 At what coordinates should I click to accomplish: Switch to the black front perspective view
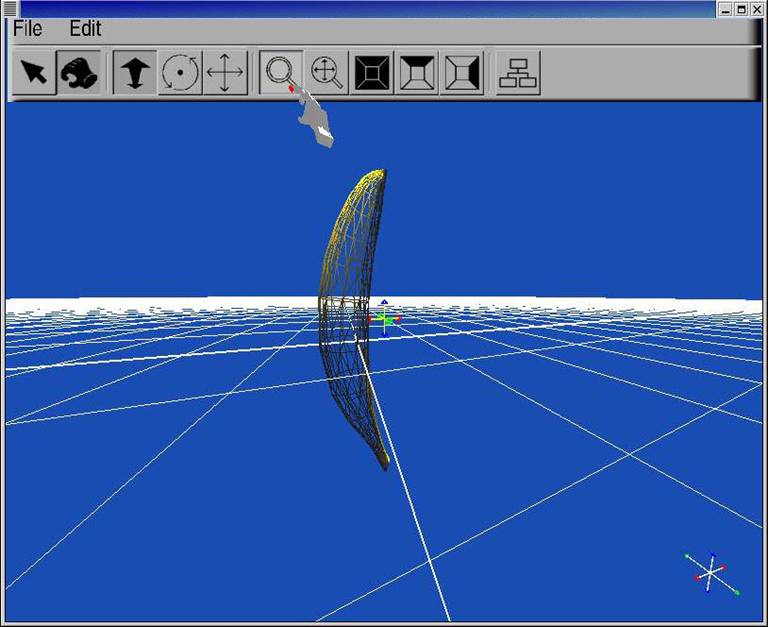tap(372, 72)
